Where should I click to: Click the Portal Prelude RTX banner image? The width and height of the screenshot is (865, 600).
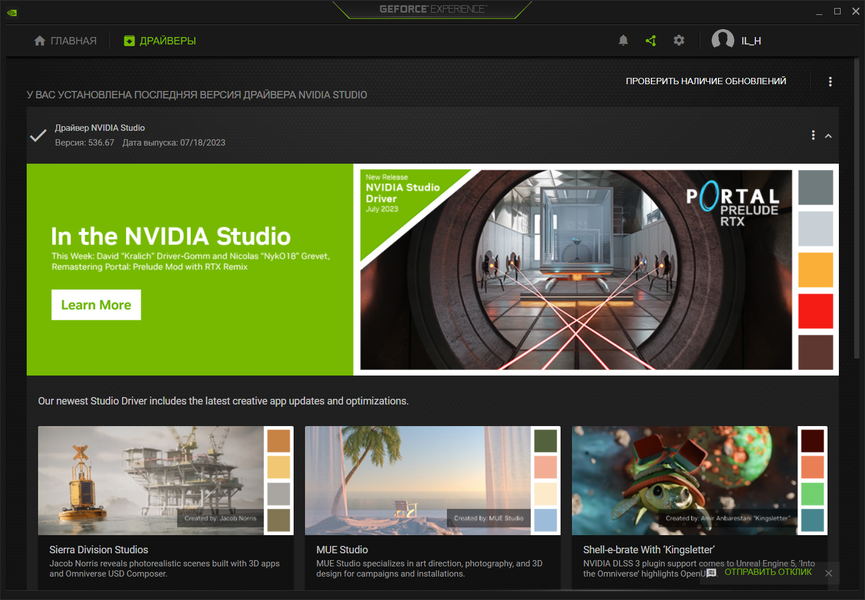(576, 270)
